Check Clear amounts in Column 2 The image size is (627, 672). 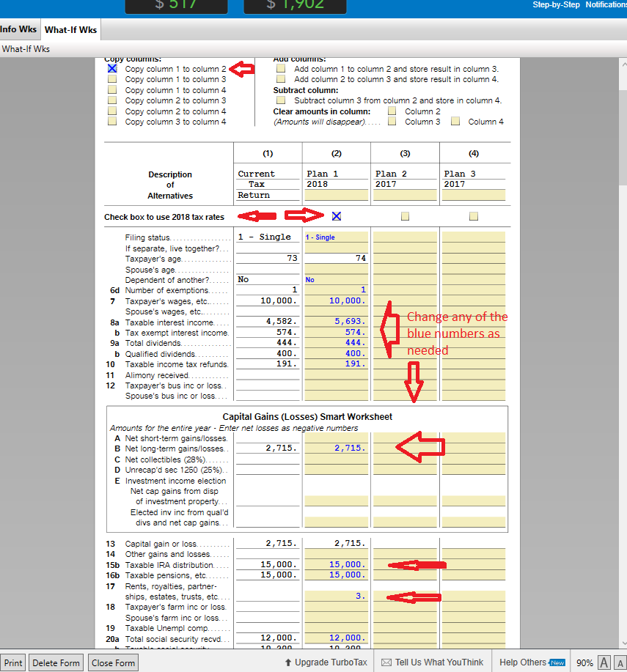392,111
